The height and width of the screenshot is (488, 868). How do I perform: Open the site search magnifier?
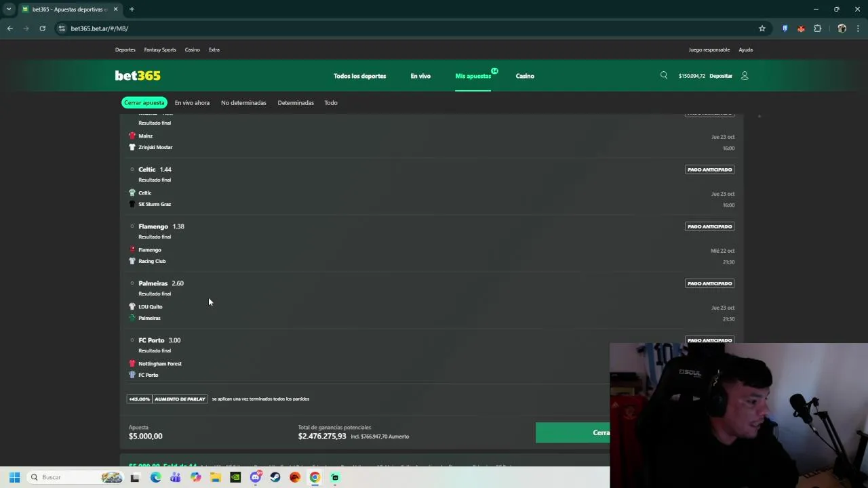pos(664,75)
